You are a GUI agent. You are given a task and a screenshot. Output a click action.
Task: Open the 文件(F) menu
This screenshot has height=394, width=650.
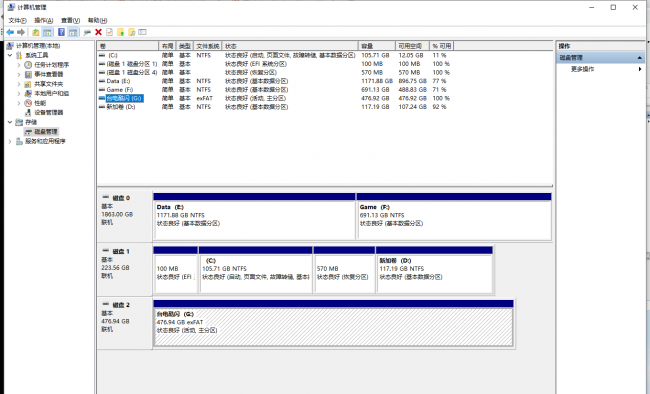17,20
